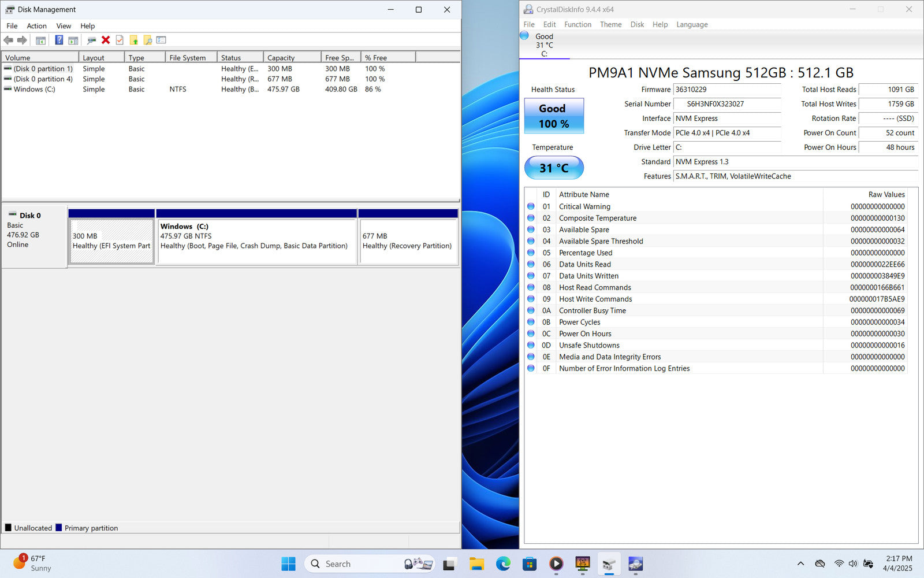Open the Edit menu in CrystalDiskInfo

[549, 24]
